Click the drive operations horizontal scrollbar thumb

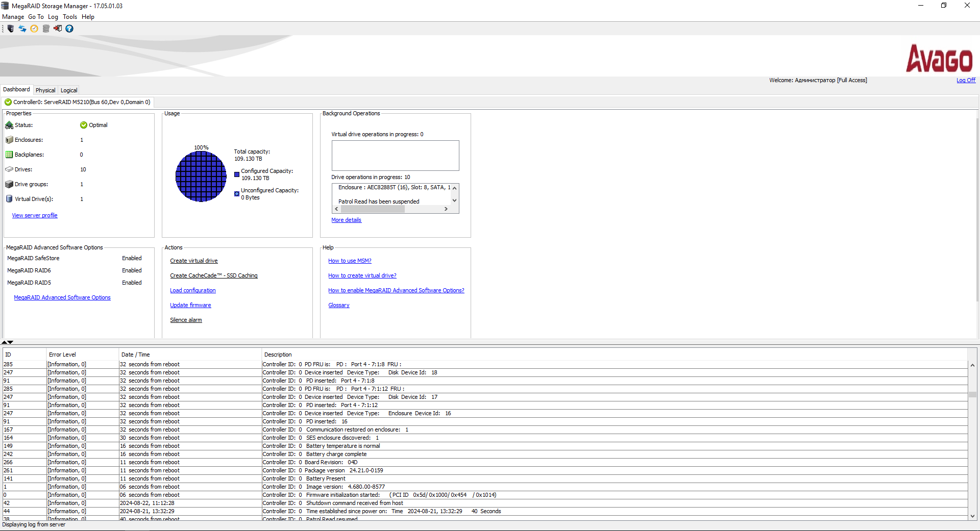(x=373, y=209)
